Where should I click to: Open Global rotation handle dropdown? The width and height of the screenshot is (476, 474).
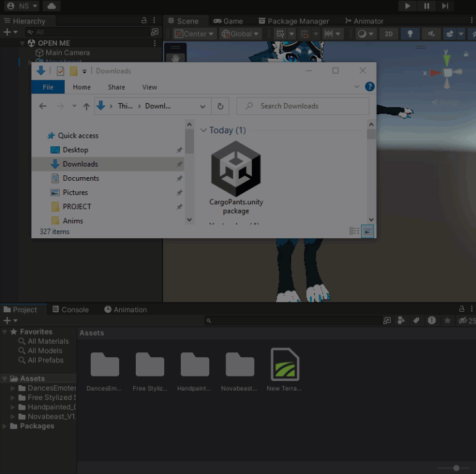[x=240, y=34]
